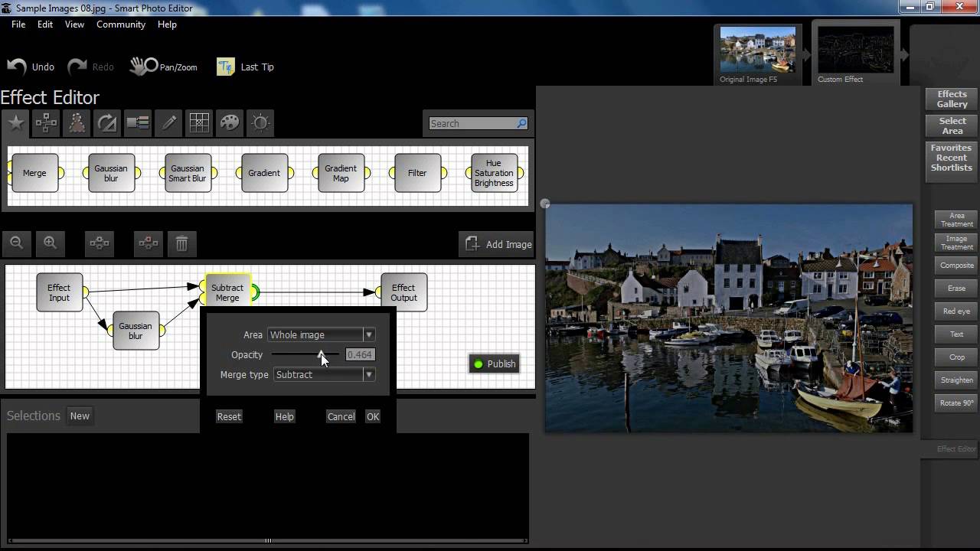980x551 pixels.
Task: Click the search magnifier icon
Action: pyautogui.click(x=521, y=123)
